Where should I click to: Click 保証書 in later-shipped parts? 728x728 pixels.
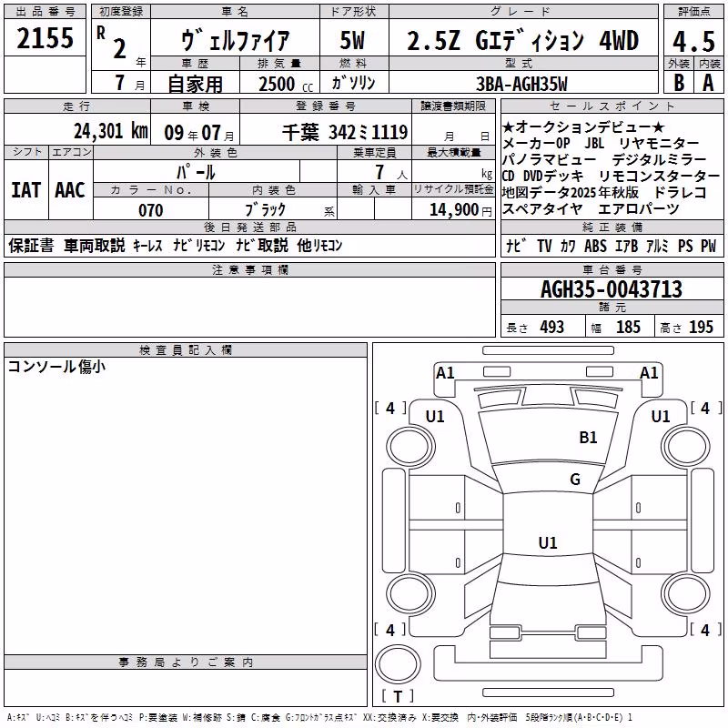click(31, 245)
